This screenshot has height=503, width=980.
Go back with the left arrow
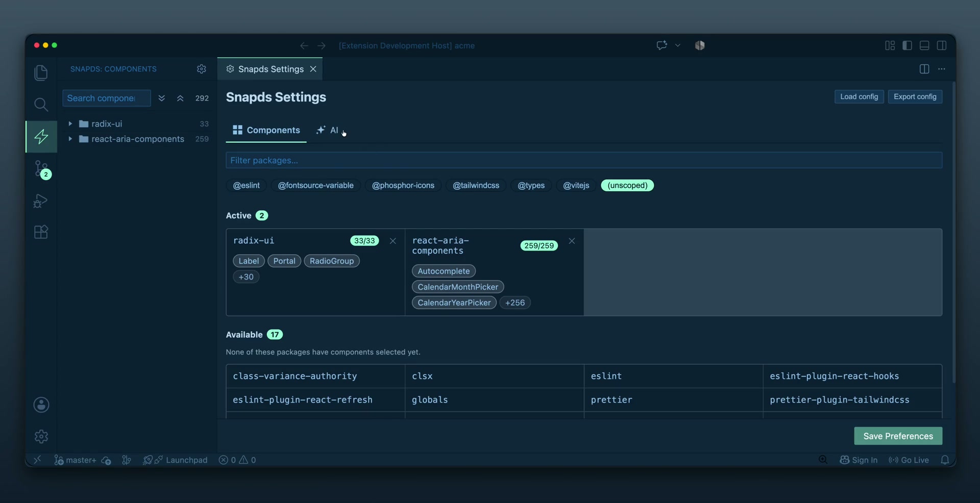click(x=304, y=45)
